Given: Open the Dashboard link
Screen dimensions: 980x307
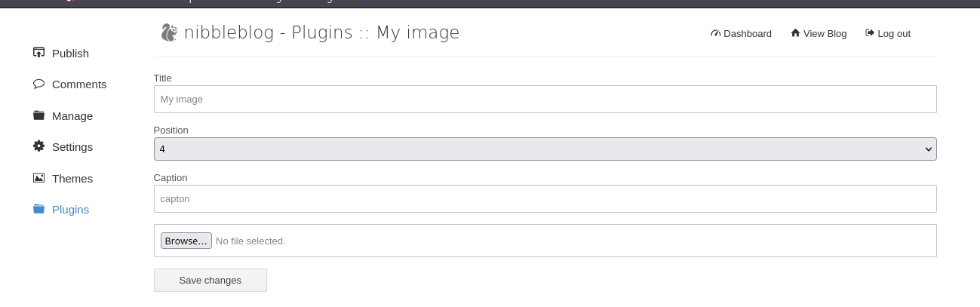Looking at the screenshot, I should point(747,34).
